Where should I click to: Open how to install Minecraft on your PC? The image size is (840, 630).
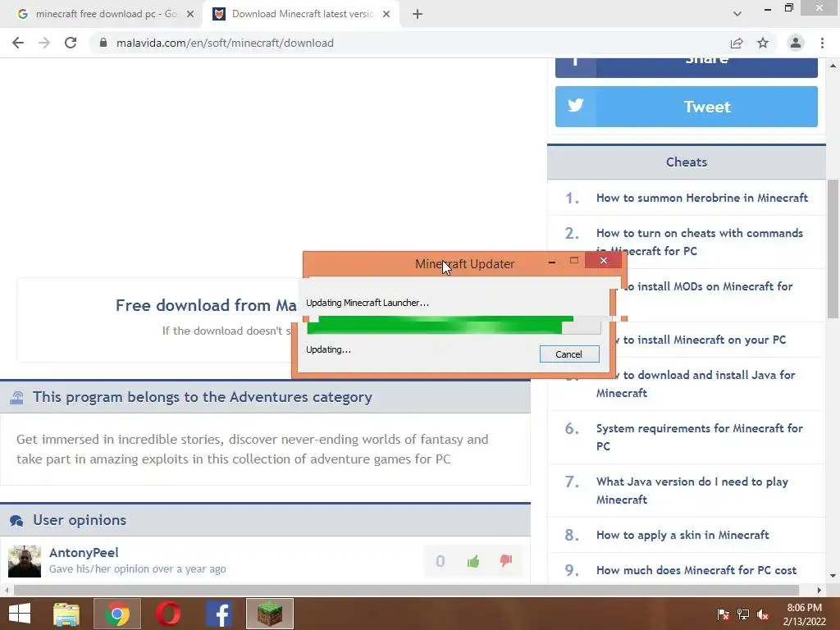[700, 340]
